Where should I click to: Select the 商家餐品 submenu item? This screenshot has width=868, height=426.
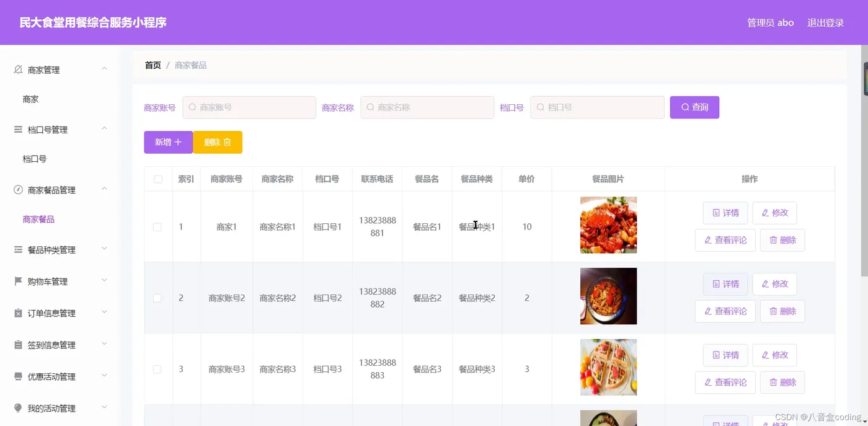tap(38, 220)
